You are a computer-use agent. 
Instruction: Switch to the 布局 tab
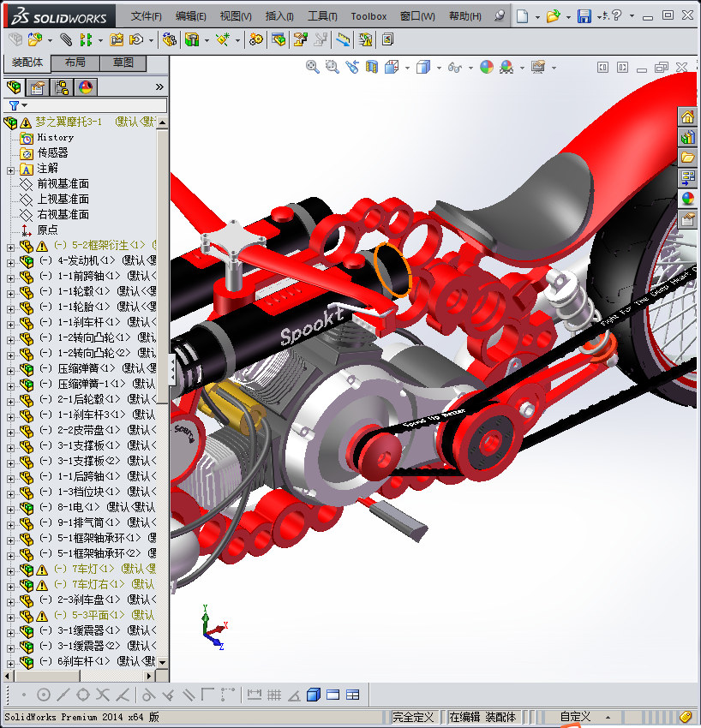click(x=75, y=63)
